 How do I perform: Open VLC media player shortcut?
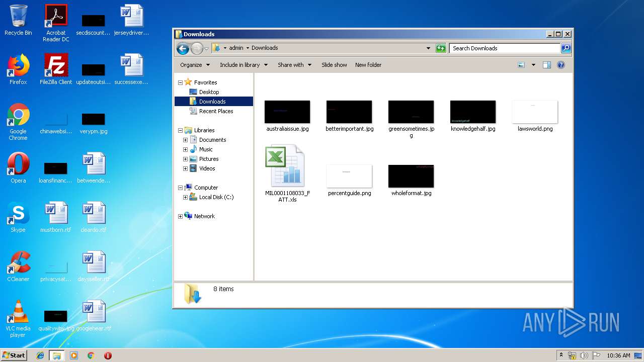tap(18, 319)
